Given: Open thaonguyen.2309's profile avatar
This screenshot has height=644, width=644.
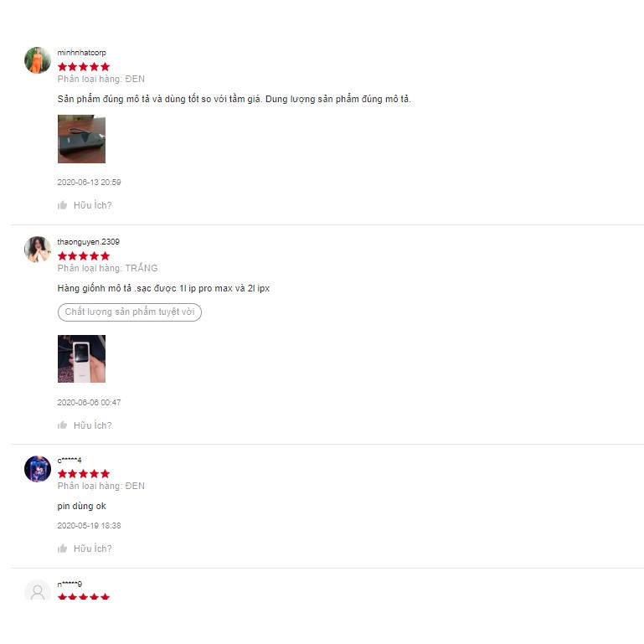Looking at the screenshot, I should coord(38,250).
